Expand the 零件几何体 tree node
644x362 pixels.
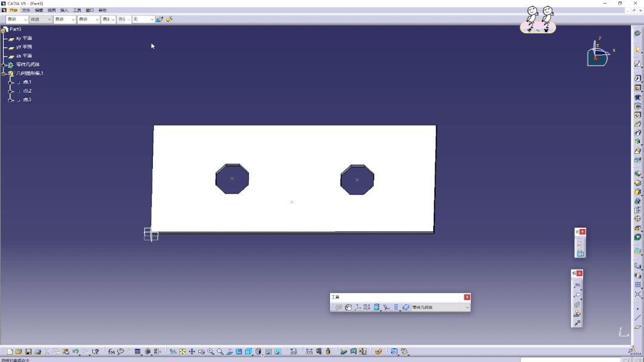(4, 64)
